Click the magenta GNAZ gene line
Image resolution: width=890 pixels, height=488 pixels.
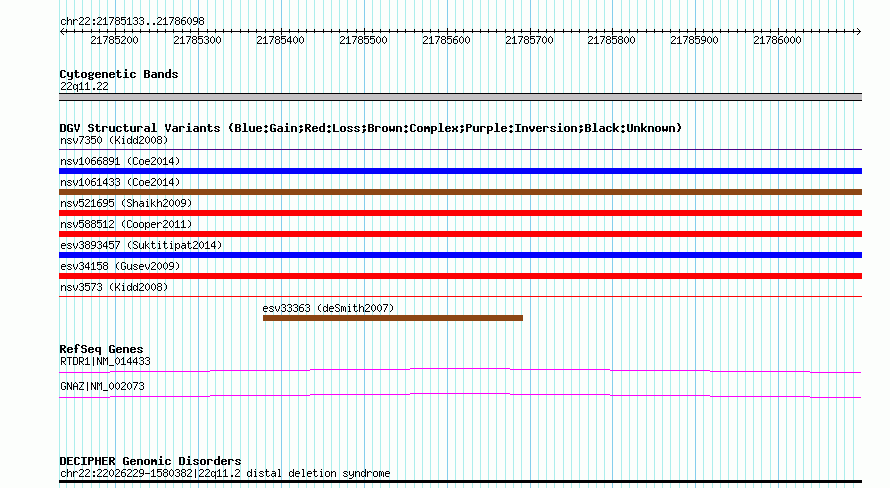click(x=460, y=396)
